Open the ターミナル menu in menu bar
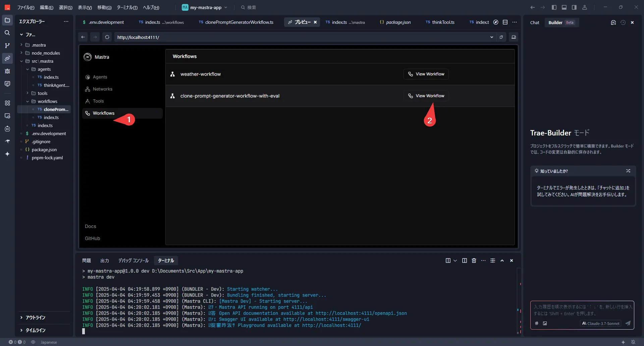Image resolution: width=644 pixels, height=346 pixels. (127, 7)
